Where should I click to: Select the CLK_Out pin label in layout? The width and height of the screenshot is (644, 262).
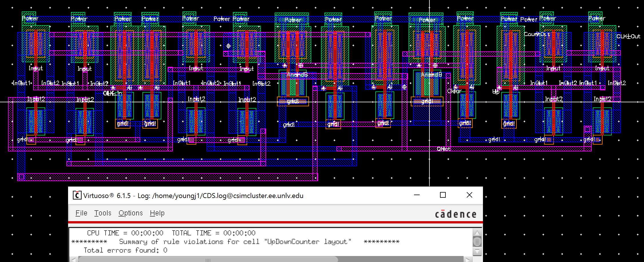coord(628,37)
